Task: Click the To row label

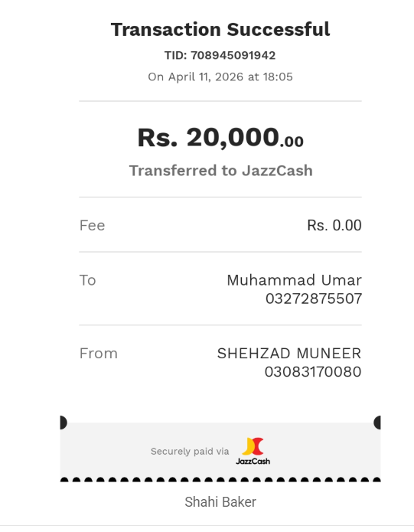Action: coord(88,281)
